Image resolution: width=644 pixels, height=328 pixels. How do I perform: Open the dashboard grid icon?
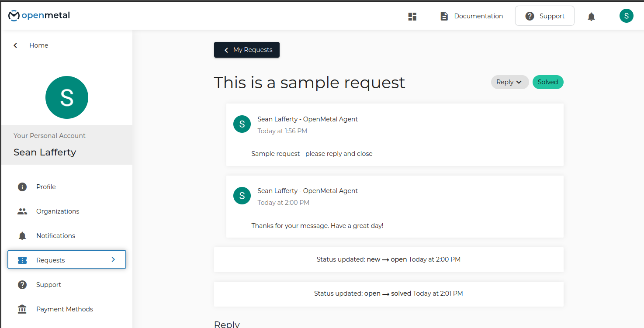tap(412, 16)
